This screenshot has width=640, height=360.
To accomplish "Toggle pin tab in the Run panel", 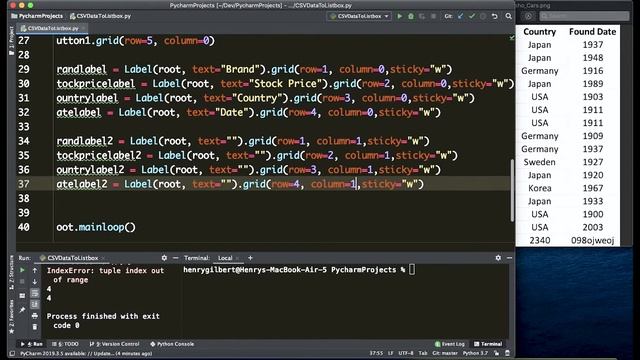I will point(22,310).
